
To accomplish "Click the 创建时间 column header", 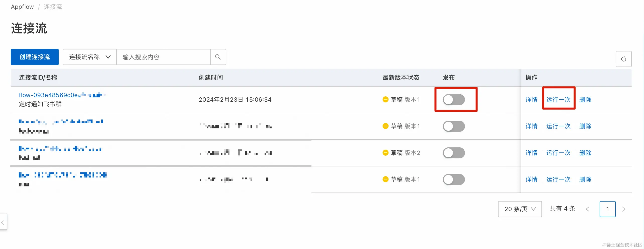I will coord(211,78).
